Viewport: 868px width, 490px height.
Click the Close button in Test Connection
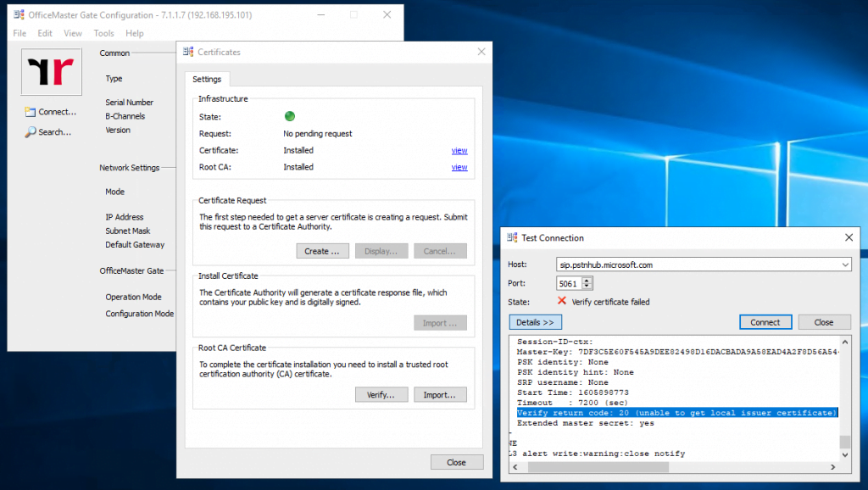pos(824,322)
